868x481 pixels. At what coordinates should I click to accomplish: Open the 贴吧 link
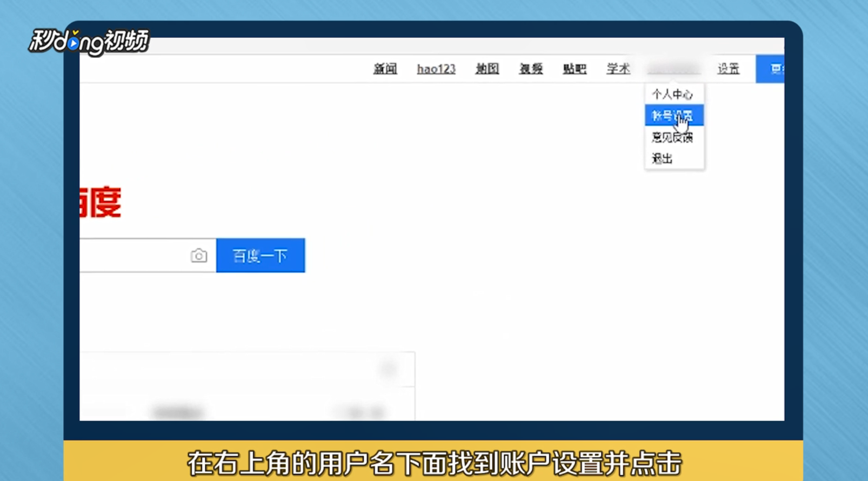click(575, 69)
